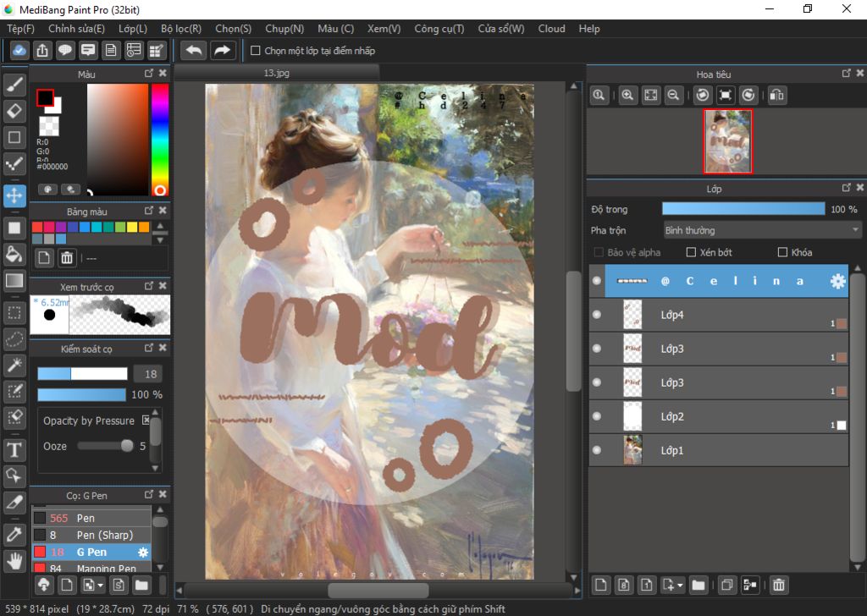Switch to the 13.jpg document tab
This screenshot has width=867, height=616.
click(x=277, y=73)
